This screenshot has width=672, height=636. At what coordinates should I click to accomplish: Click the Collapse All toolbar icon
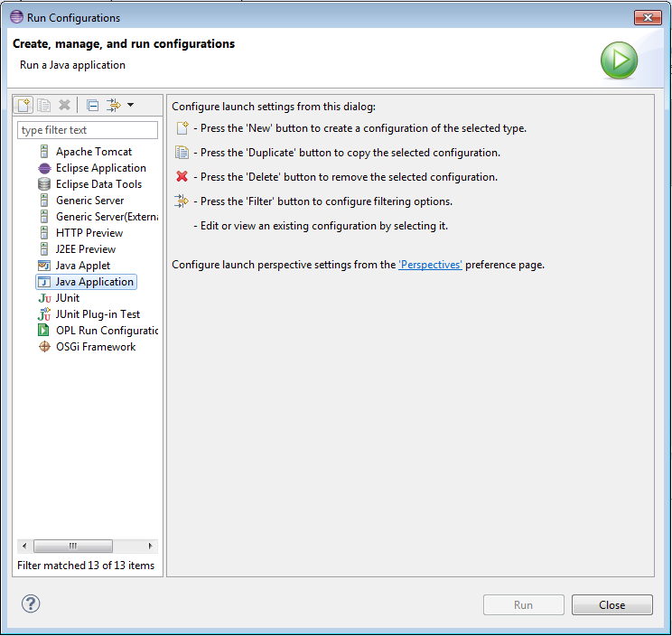click(92, 105)
